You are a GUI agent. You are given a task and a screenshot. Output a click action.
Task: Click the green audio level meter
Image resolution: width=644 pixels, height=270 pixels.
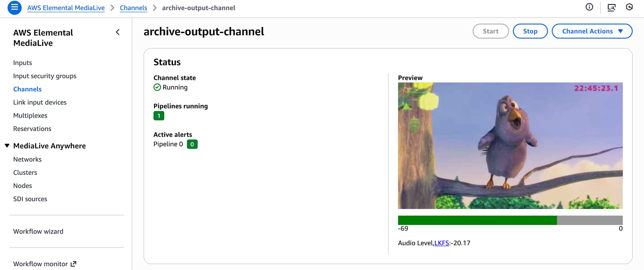click(477, 220)
